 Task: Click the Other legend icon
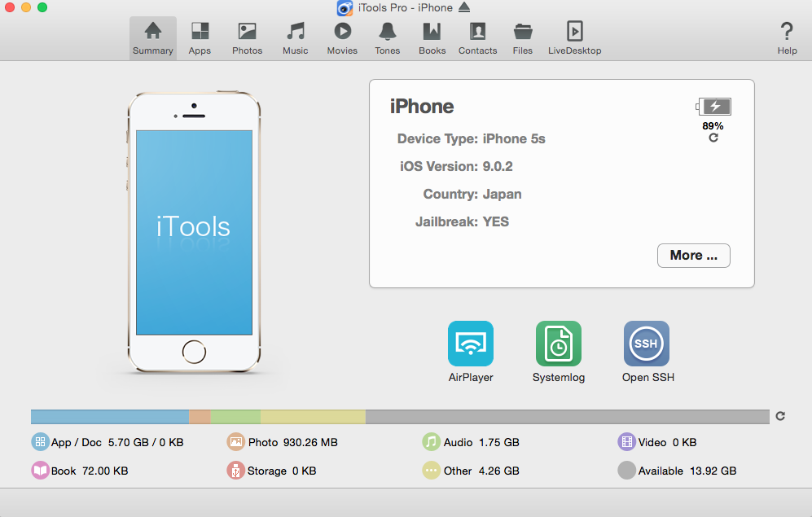[x=431, y=471]
